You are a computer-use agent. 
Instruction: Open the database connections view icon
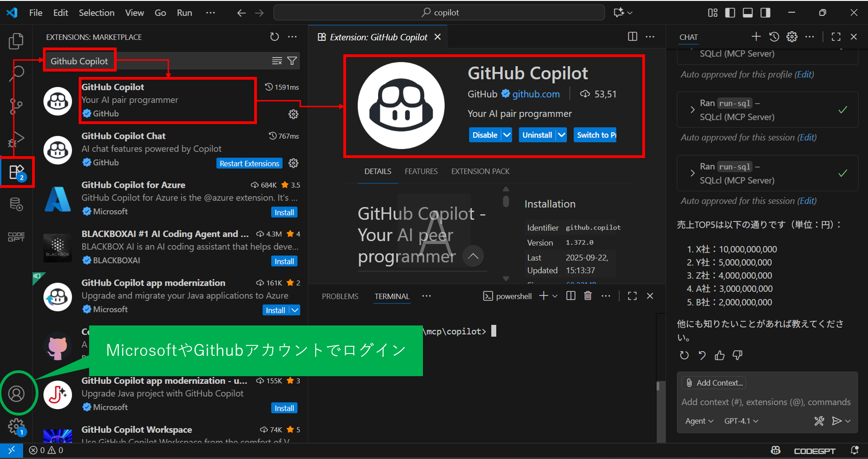(x=16, y=204)
